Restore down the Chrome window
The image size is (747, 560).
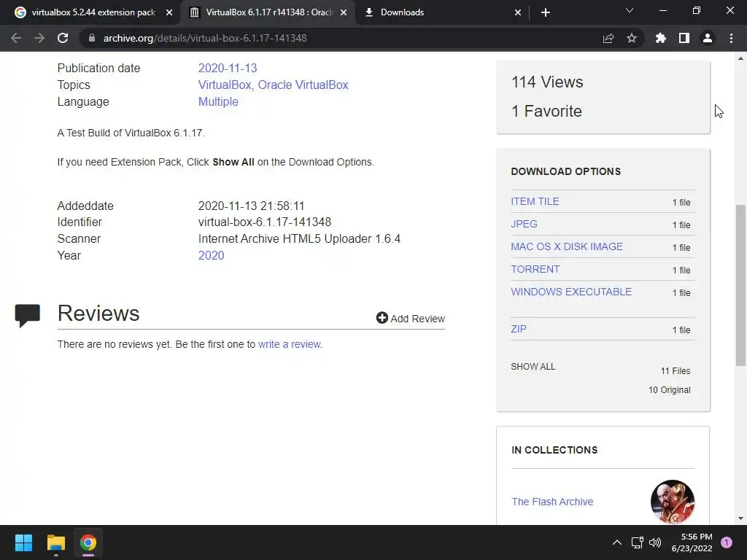click(x=697, y=10)
